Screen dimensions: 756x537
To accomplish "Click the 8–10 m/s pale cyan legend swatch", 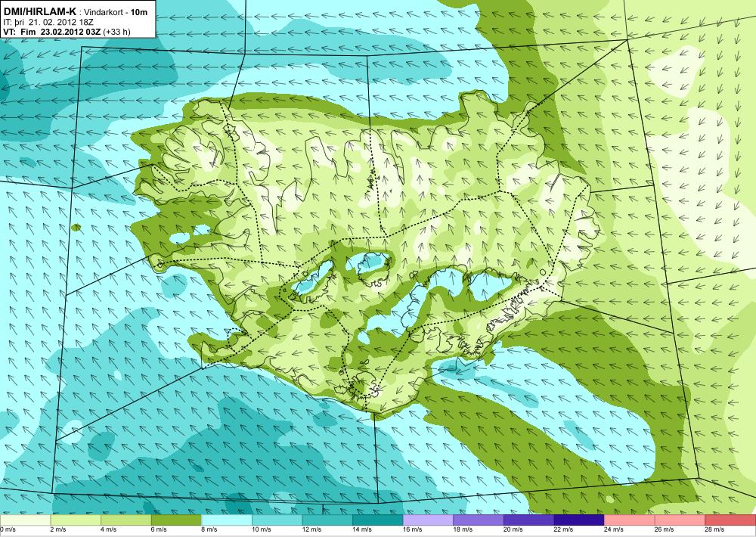I will [227, 520].
